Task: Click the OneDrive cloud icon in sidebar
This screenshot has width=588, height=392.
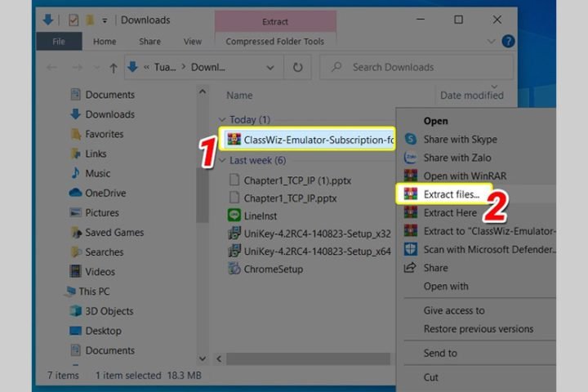Action: (75, 193)
